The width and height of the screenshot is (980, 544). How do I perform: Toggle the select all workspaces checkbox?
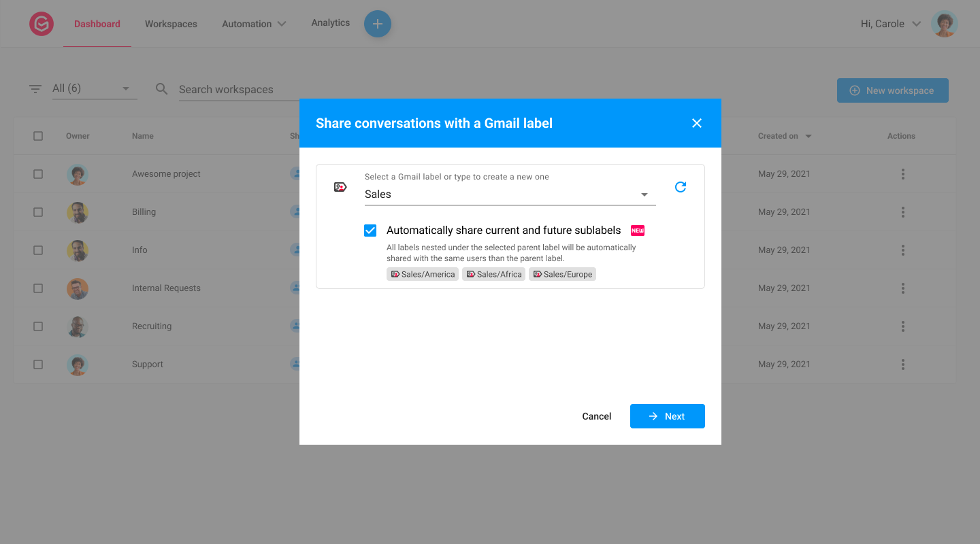tap(38, 136)
